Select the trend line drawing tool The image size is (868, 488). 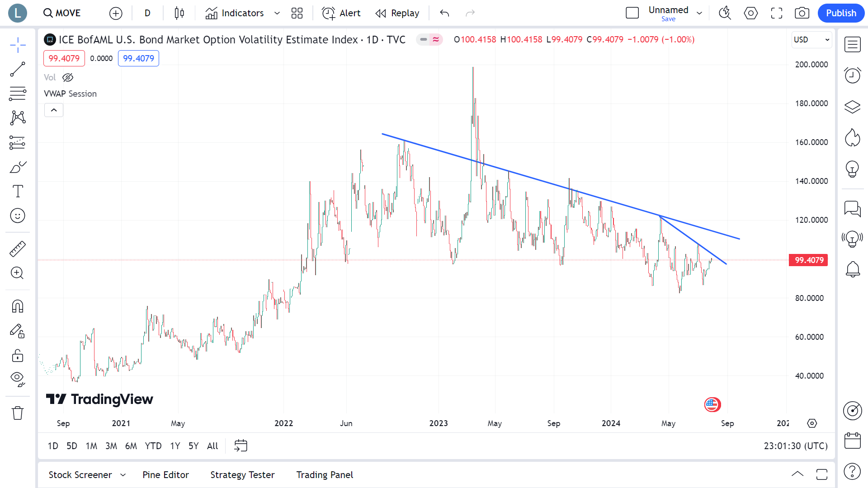(x=18, y=70)
